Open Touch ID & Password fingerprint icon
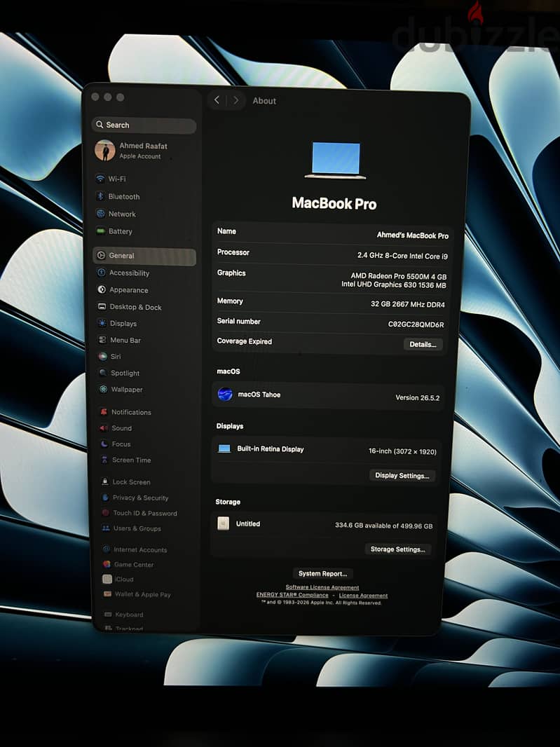 tap(105, 513)
